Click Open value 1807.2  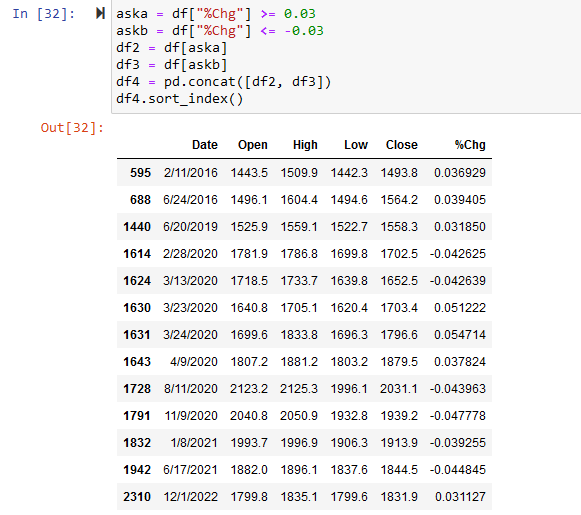(x=249, y=362)
